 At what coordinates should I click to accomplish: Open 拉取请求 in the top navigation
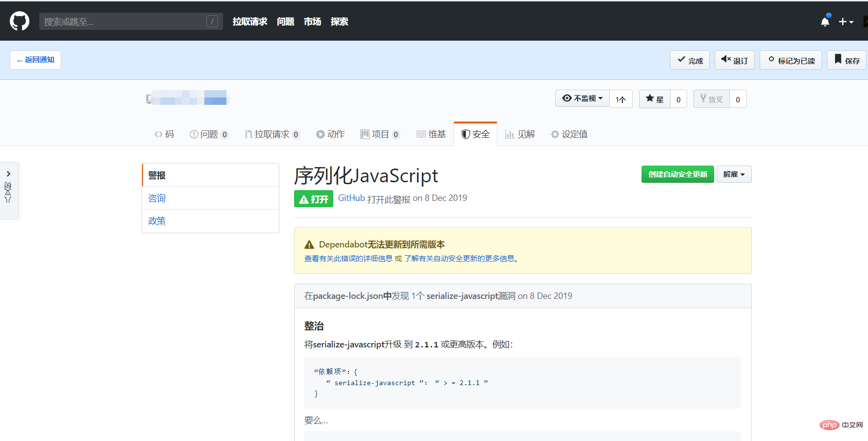[250, 22]
